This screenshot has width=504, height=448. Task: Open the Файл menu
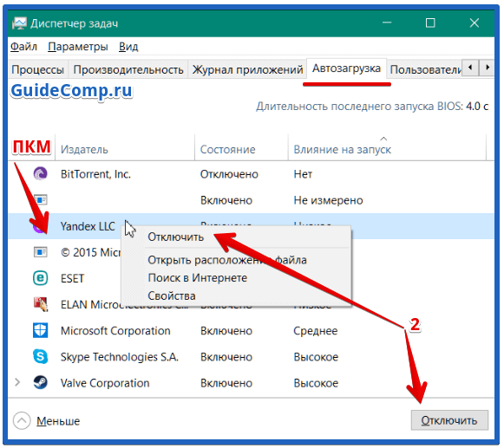[x=23, y=47]
